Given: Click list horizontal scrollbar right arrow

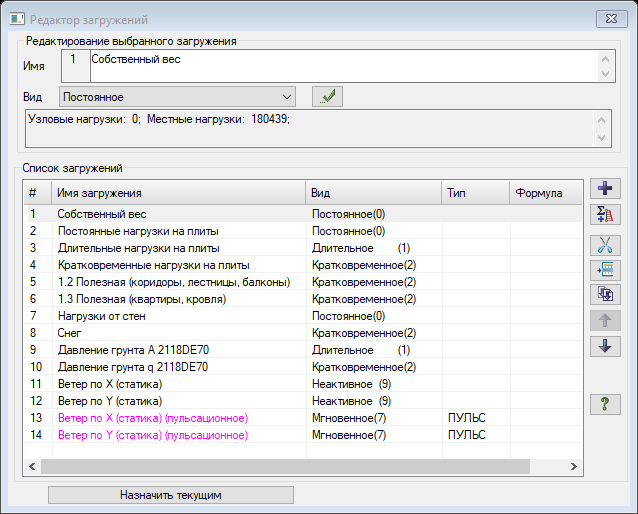Looking at the screenshot, I should click(x=574, y=466).
